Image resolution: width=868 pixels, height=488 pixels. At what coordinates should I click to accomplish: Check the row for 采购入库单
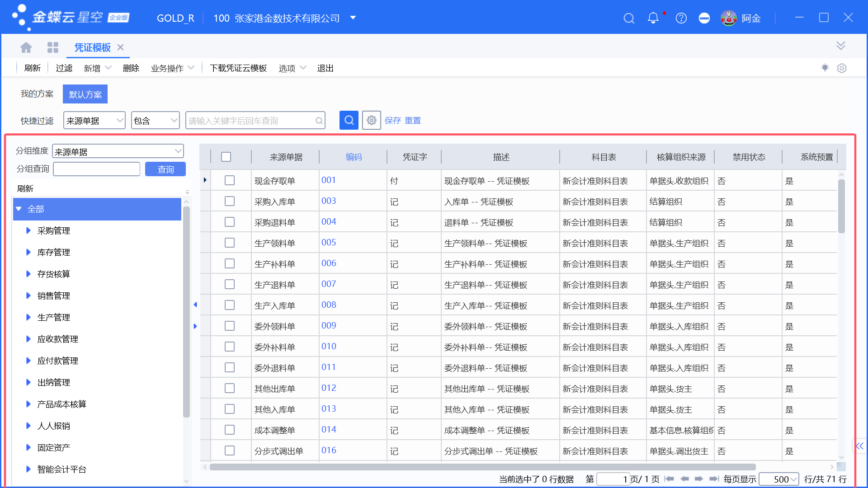pos(230,201)
